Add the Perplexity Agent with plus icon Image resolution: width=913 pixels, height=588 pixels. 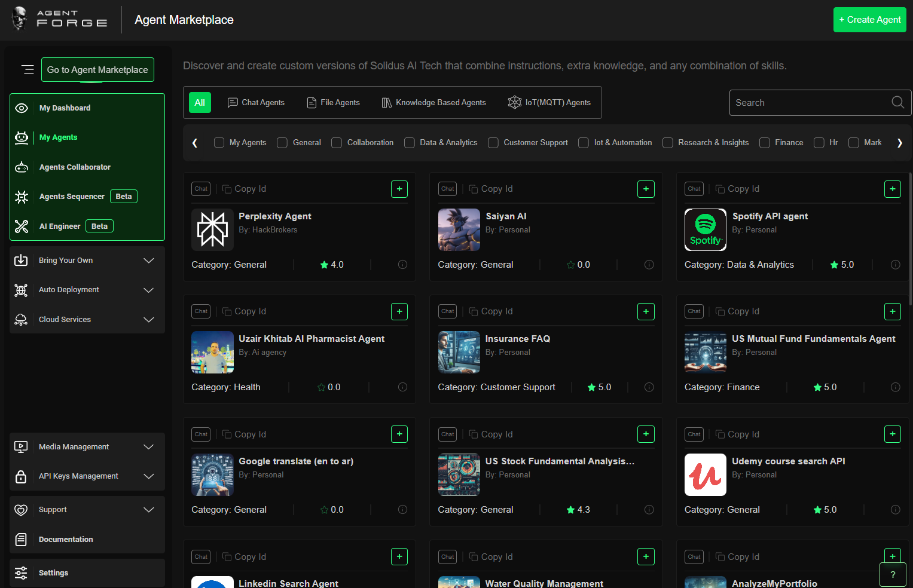point(399,189)
